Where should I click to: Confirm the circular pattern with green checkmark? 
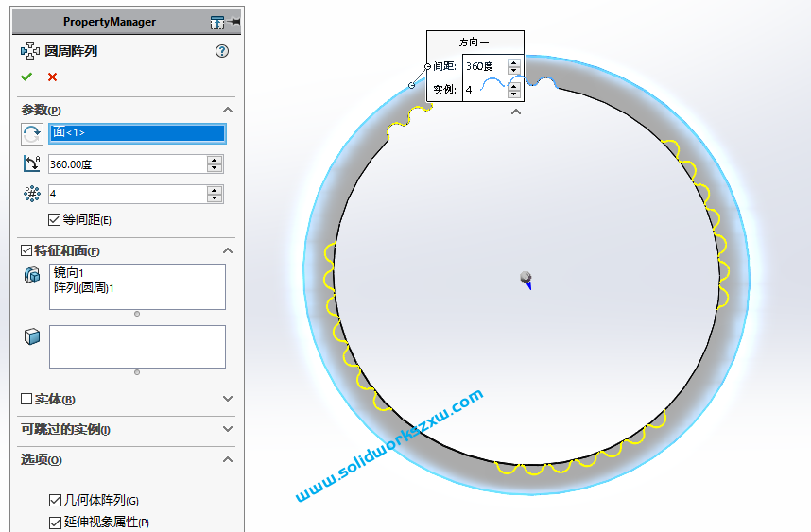click(26, 77)
